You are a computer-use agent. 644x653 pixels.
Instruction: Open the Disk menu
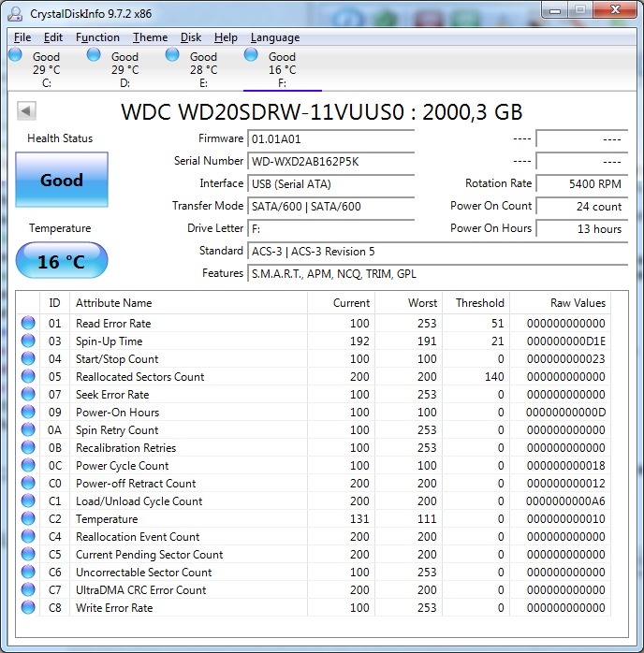[191, 37]
